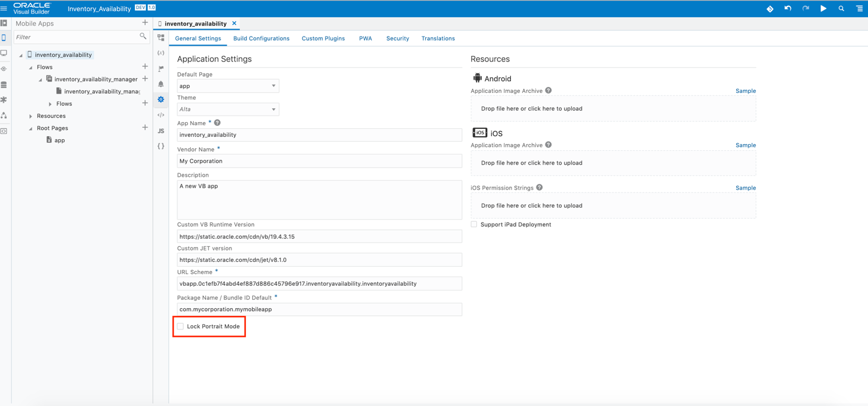This screenshot has width=868, height=406.
Task: Open the Variables (x) editor icon
Action: [161, 53]
